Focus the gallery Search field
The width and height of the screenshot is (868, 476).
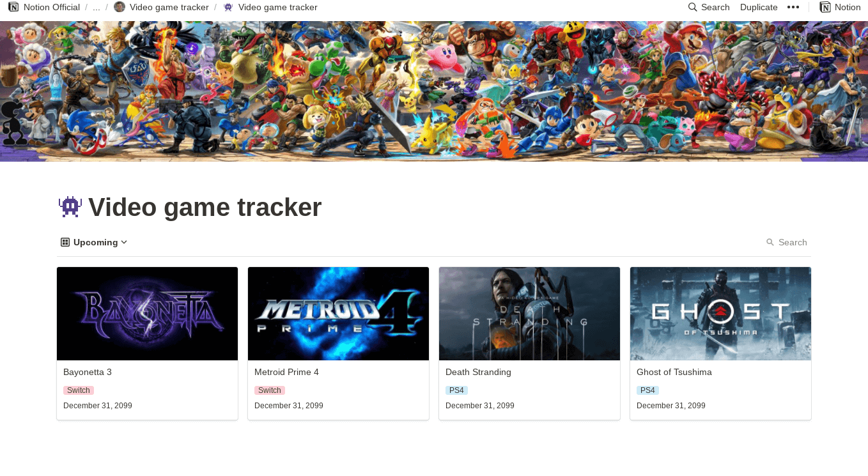(793, 242)
